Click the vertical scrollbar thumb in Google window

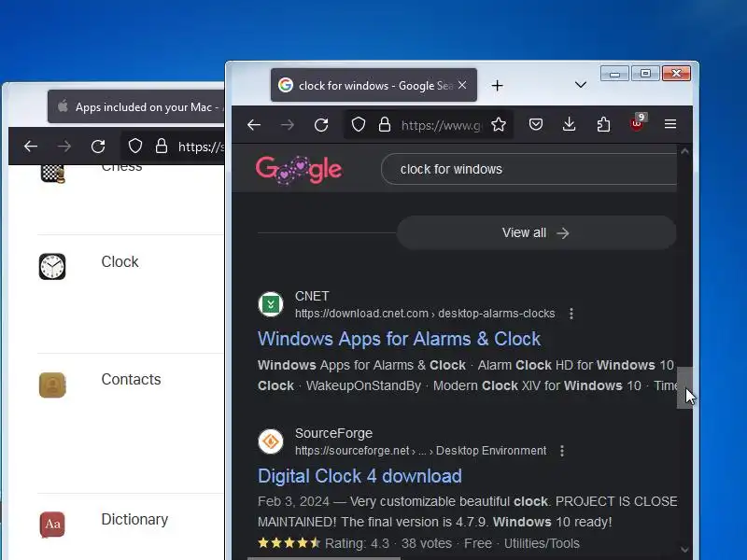point(684,387)
